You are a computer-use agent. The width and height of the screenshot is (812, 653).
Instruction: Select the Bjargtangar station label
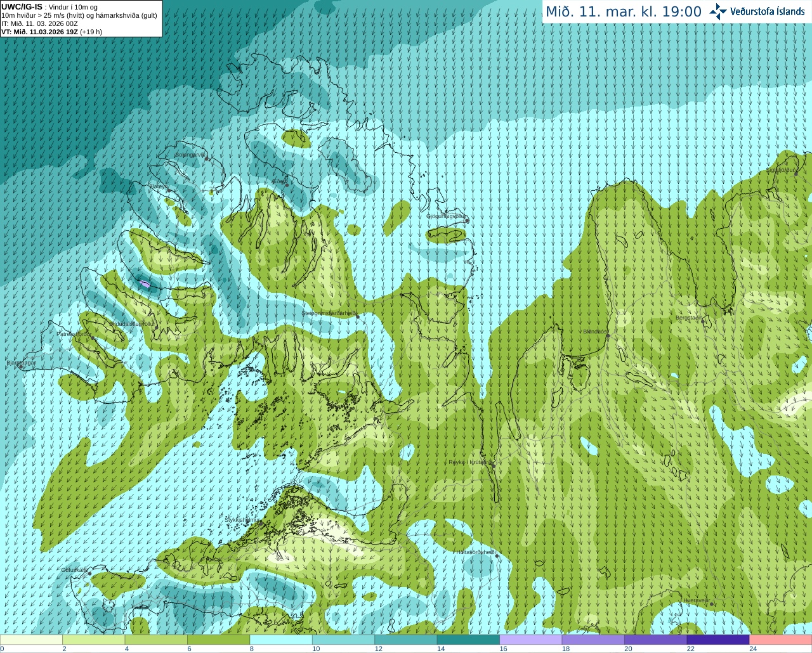point(21,363)
